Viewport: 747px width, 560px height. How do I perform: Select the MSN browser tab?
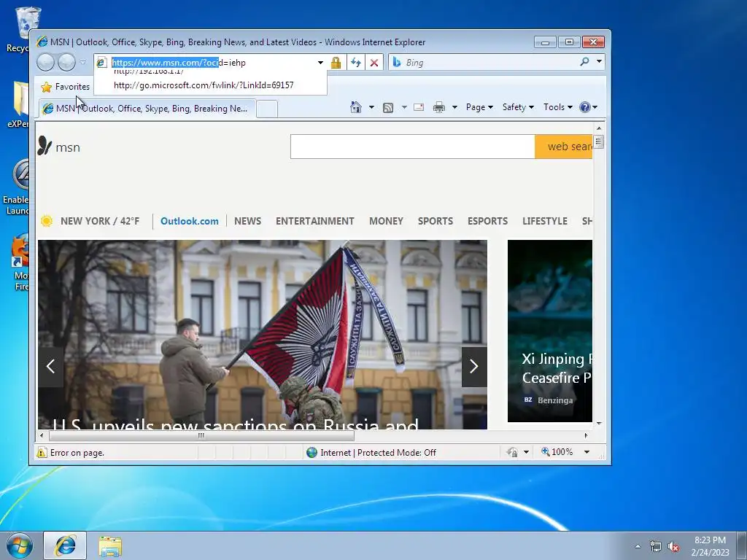pyautogui.click(x=147, y=109)
